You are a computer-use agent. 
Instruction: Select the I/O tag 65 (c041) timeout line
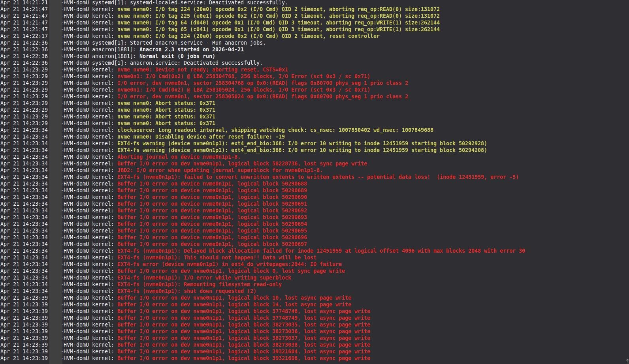click(x=278, y=29)
